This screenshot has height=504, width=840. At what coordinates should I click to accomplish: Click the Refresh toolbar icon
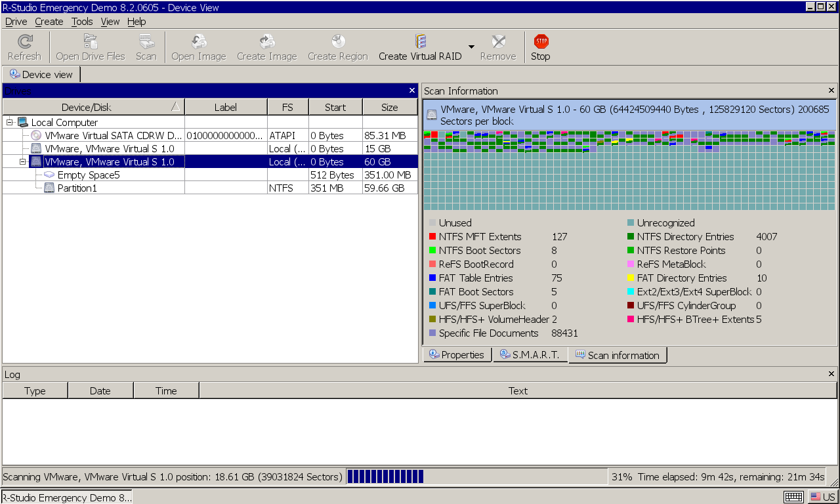pos(24,42)
